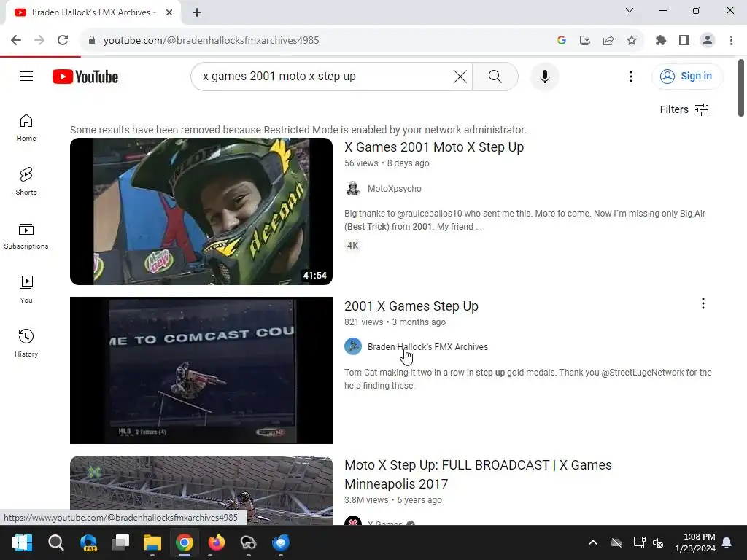Select Braden Hallock's FMX Archives browser tab
The height and width of the screenshot is (560, 747).
[x=93, y=12]
